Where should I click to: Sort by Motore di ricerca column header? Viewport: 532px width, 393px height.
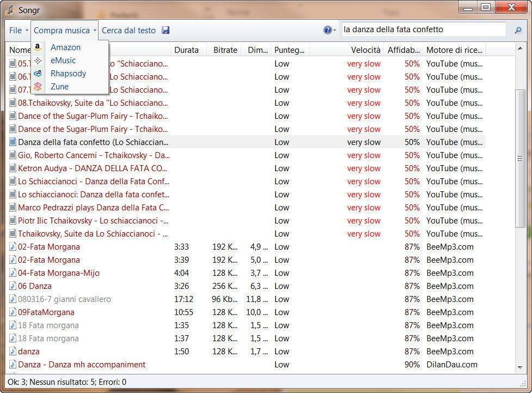(x=454, y=50)
